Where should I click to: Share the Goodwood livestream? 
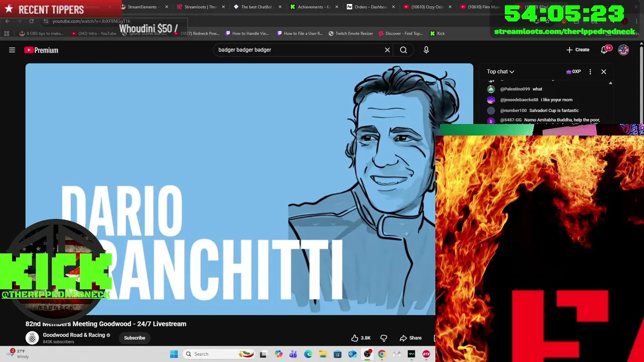411,338
